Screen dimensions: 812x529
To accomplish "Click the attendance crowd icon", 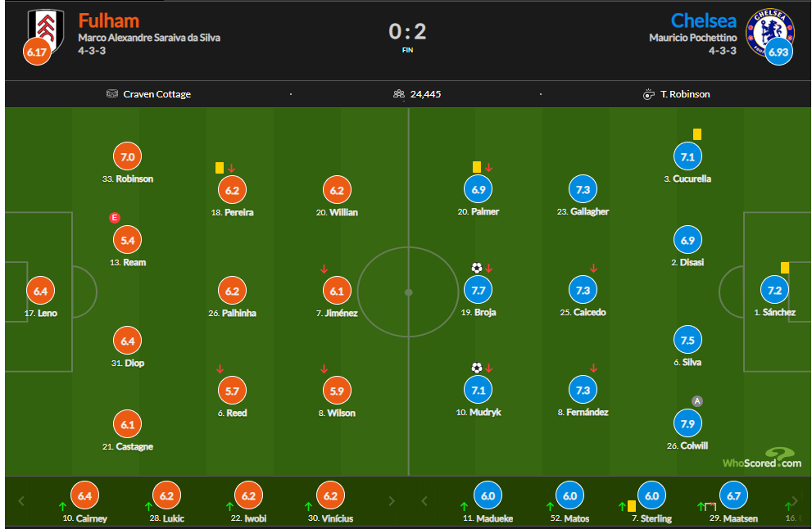I will click(399, 93).
